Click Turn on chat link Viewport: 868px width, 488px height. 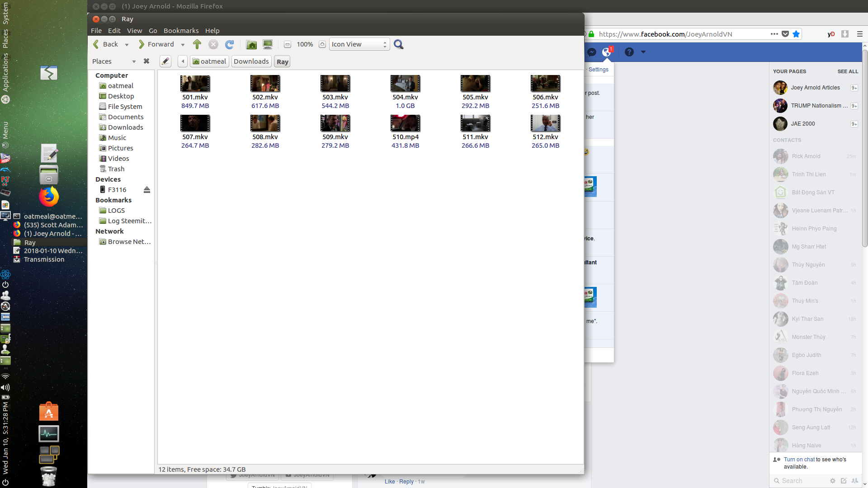click(799, 460)
